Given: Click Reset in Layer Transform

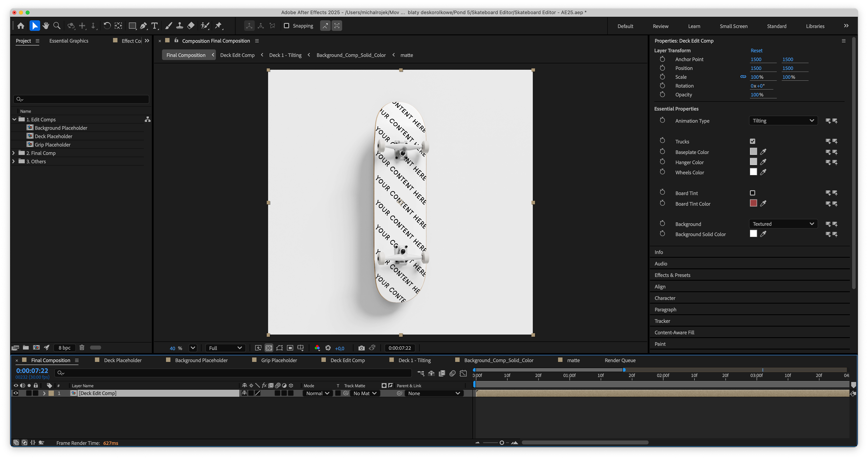Looking at the screenshot, I should click(756, 51).
